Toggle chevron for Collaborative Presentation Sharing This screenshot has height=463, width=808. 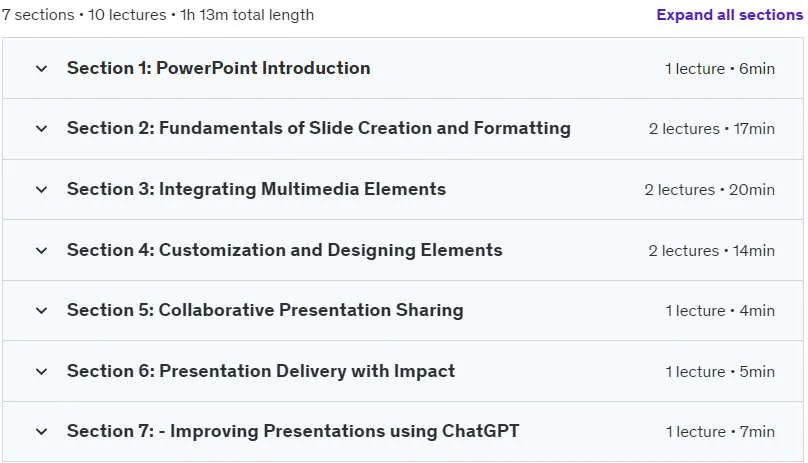coord(41,310)
